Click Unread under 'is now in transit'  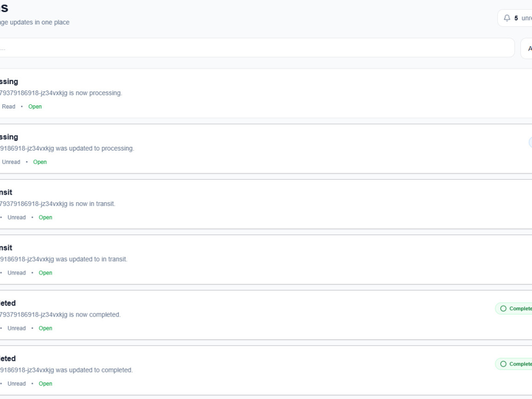pyautogui.click(x=16, y=218)
